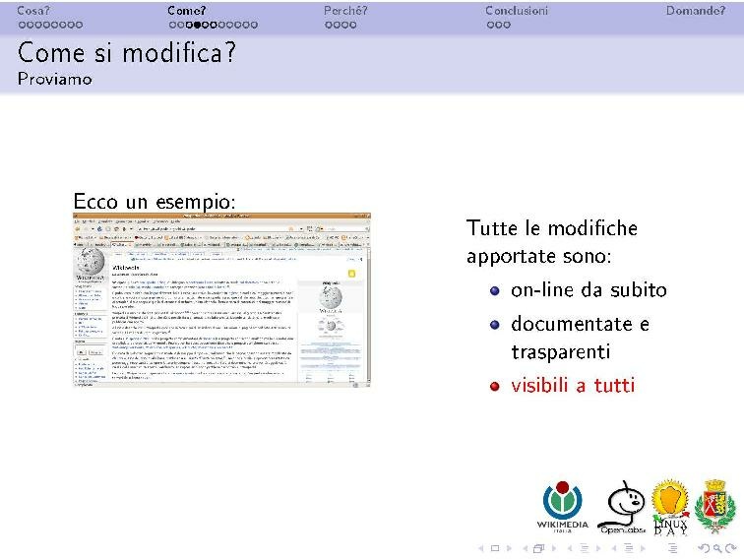
Task: Click the blue bullet before 'on-line da subito'
Action: coord(494,291)
